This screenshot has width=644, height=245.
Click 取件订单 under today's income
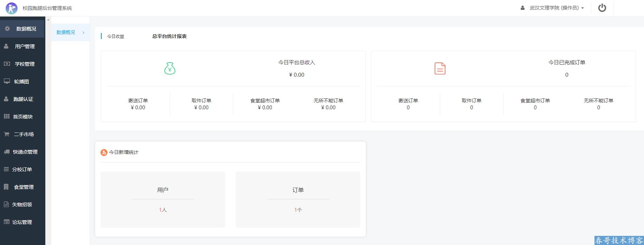click(x=201, y=101)
